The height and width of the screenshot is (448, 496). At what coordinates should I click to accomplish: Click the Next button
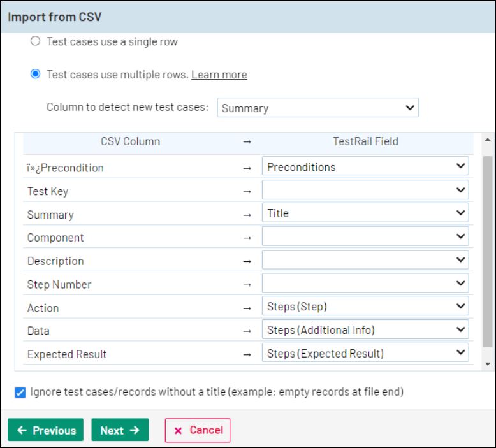(120, 430)
